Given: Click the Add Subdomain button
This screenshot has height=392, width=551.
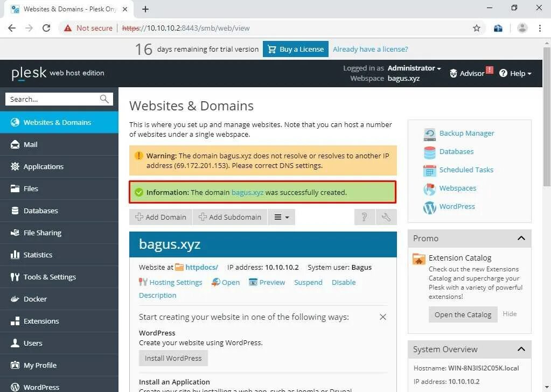Looking at the screenshot, I should 230,217.
